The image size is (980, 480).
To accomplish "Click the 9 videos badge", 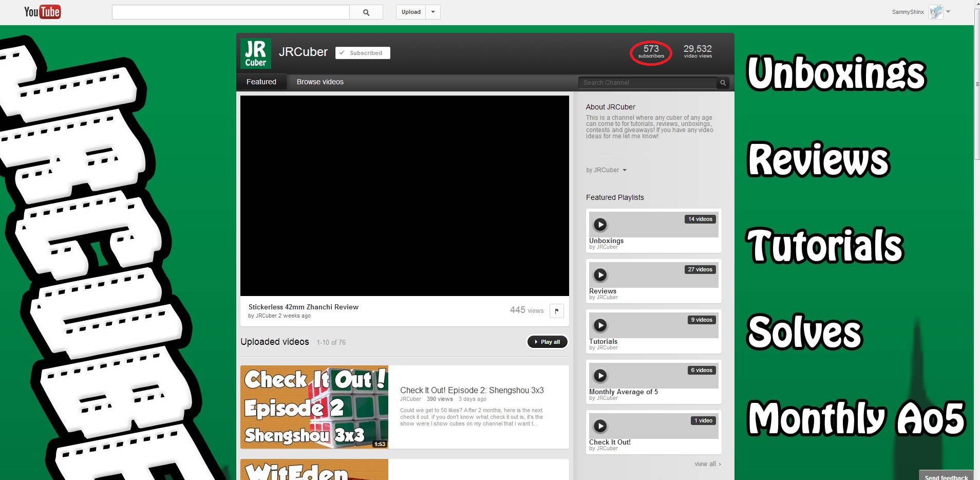I will pyautogui.click(x=702, y=320).
